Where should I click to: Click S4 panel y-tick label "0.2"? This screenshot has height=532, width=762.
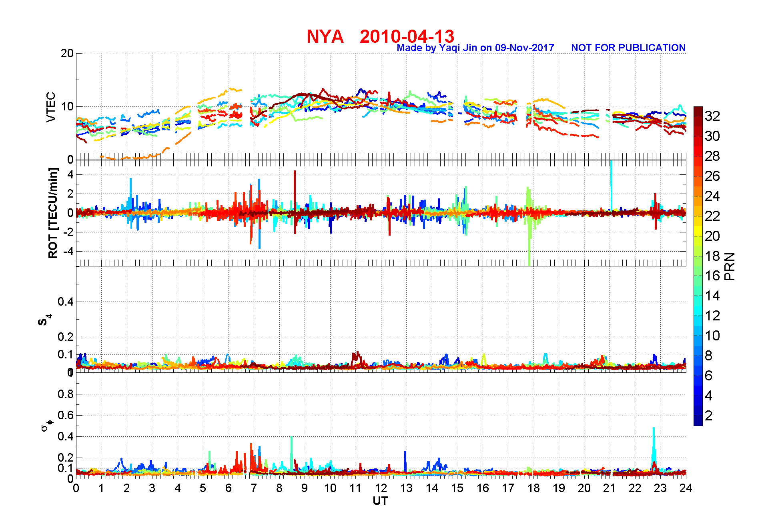point(66,337)
